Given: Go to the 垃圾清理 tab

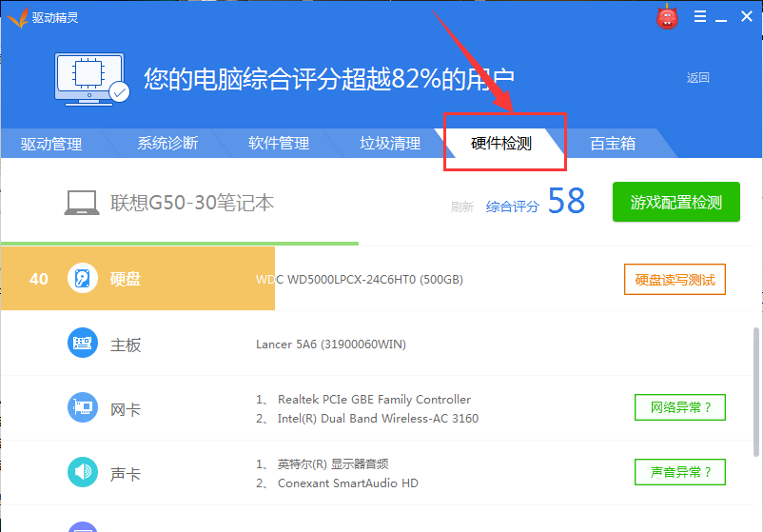Looking at the screenshot, I should [x=390, y=143].
